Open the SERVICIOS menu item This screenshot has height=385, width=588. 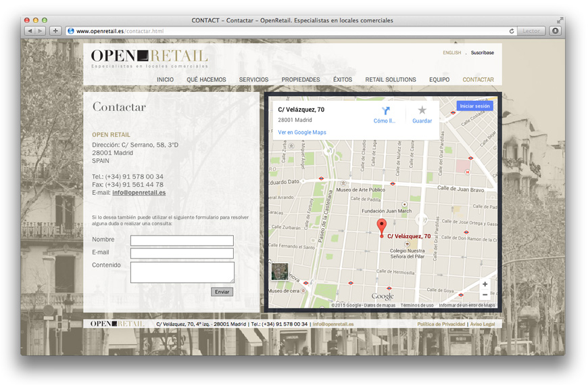(x=253, y=80)
